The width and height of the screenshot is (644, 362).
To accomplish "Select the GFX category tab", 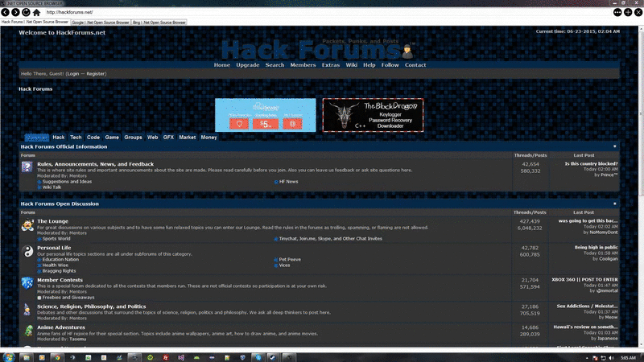I will pyautogui.click(x=168, y=138).
